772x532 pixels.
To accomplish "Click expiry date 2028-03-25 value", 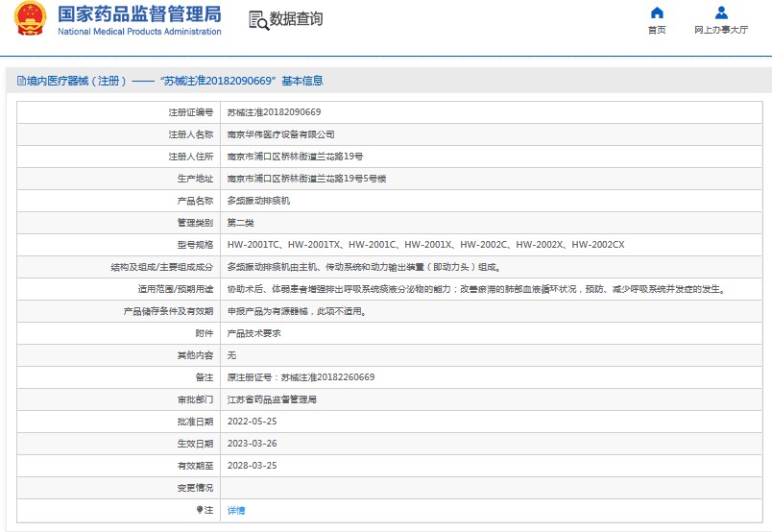I will pyautogui.click(x=252, y=466).
